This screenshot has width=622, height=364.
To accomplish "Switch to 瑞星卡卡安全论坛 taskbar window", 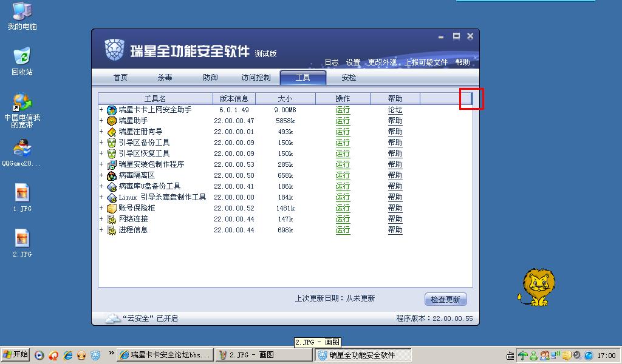I will [165, 355].
